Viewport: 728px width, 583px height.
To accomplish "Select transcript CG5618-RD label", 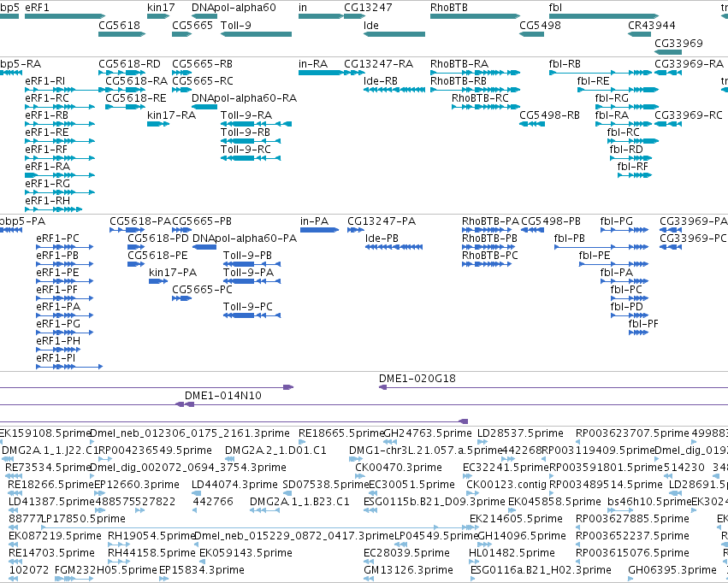I will tap(129, 63).
